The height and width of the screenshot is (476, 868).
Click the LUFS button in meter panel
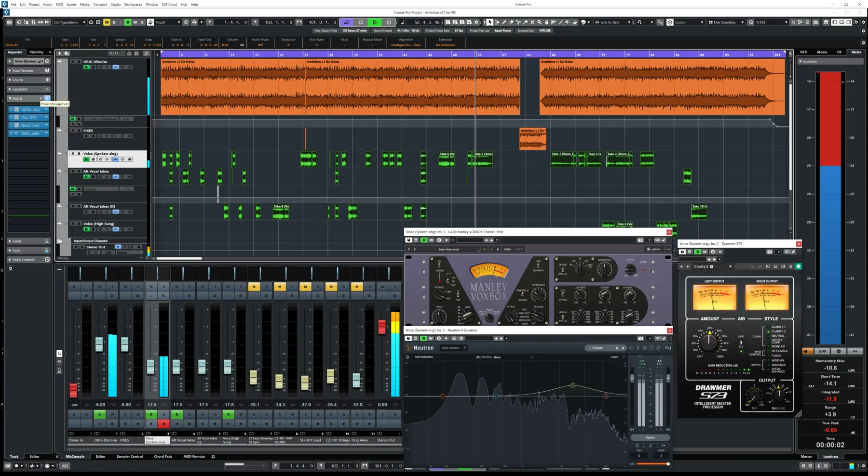tap(822, 351)
